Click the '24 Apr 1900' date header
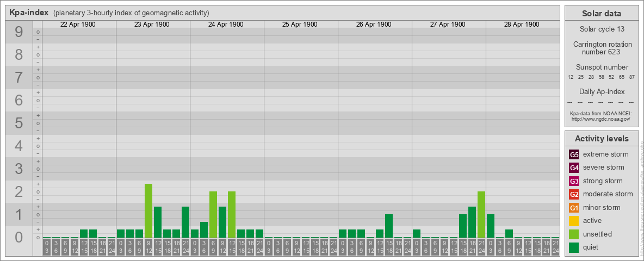 (x=226, y=24)
